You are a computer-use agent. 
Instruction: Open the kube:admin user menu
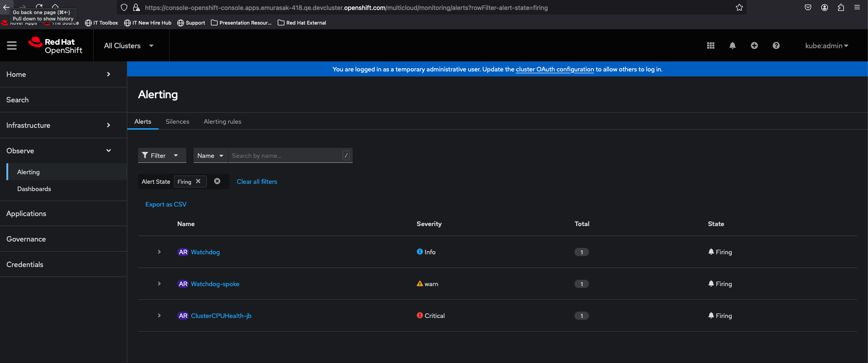(827, 45)
